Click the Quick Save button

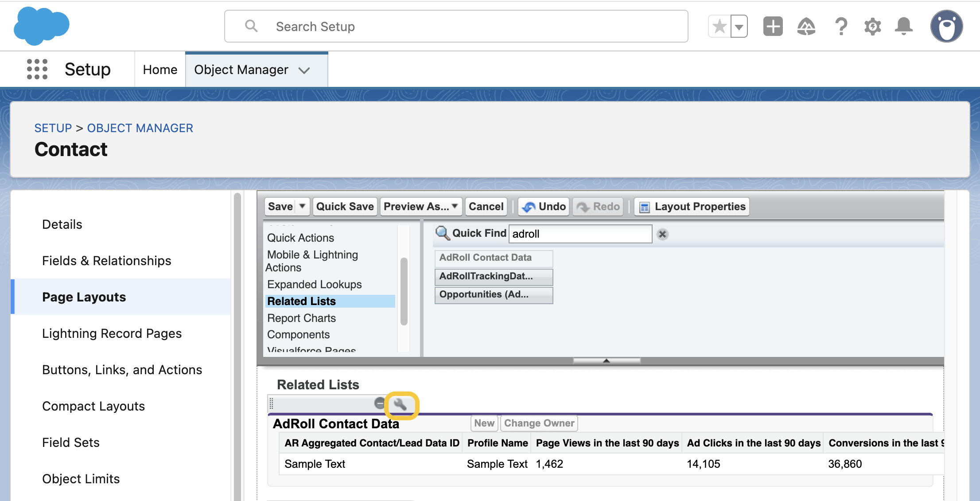[345, 206]
